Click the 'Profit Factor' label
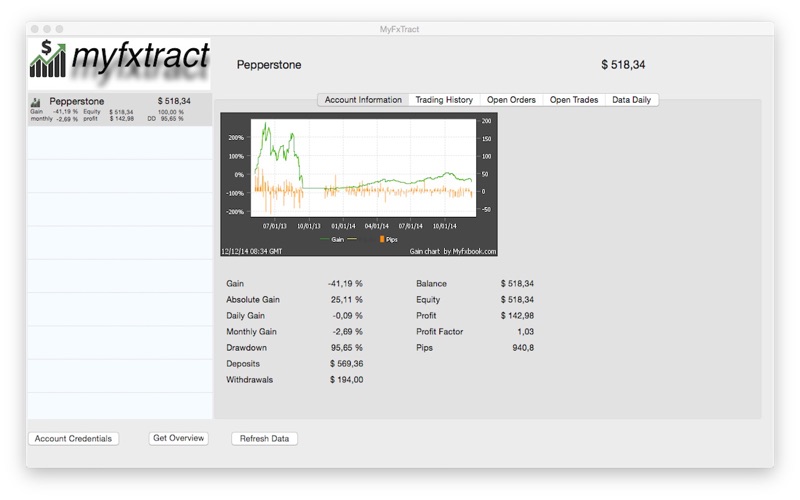Screen dimensions: 800x500 pyautogui.click(x=440, y=332)
